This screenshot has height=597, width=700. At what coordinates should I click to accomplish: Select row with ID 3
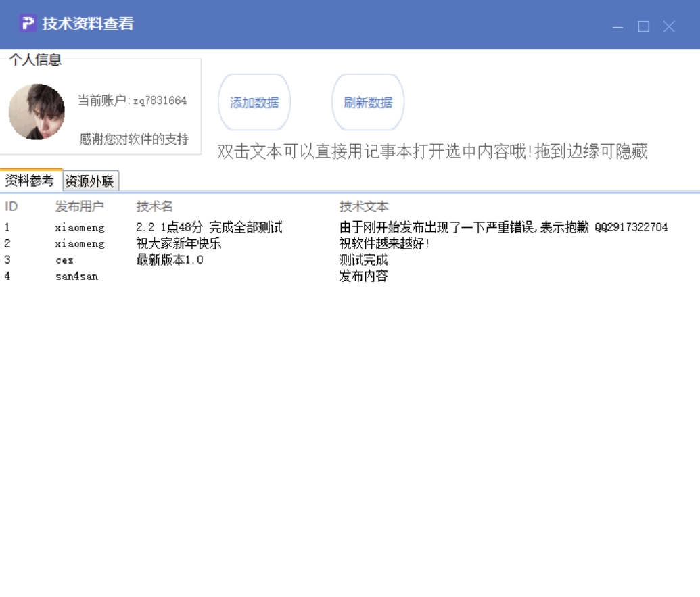click(x=350, y=260)
